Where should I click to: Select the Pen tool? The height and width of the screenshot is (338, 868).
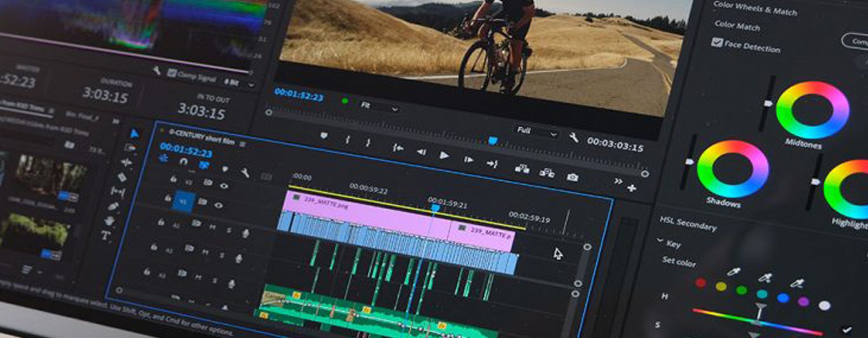(113, 206)
